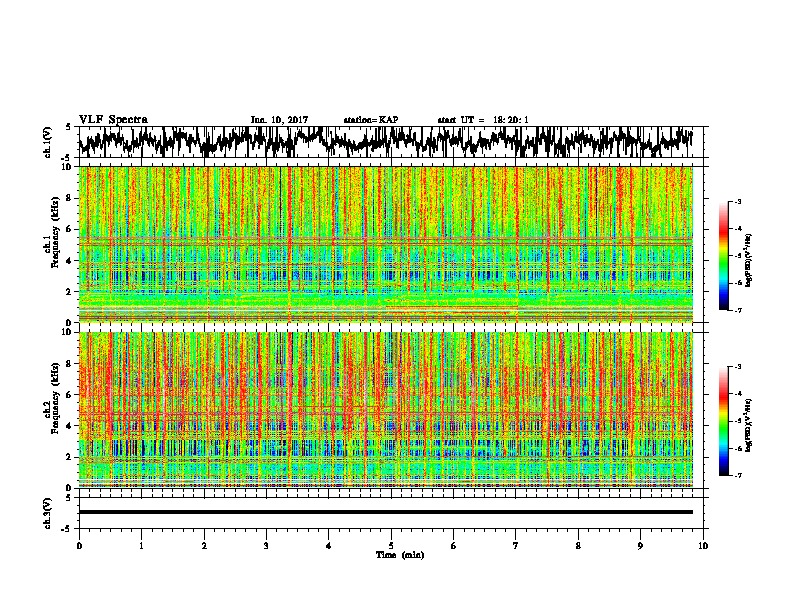The image size is (792, 612).
Task: Click time axis tick label "2"
Action: click(x=204, y=546)
